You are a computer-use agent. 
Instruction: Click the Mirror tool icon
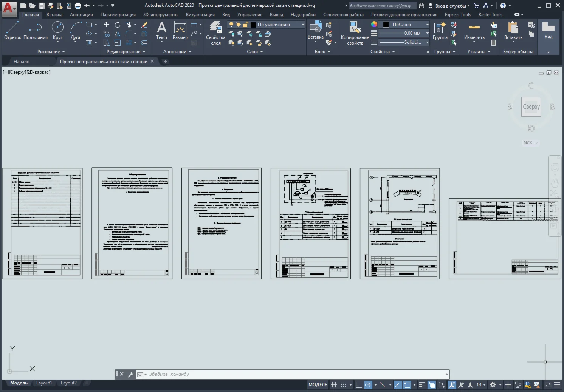coord(118,34)
